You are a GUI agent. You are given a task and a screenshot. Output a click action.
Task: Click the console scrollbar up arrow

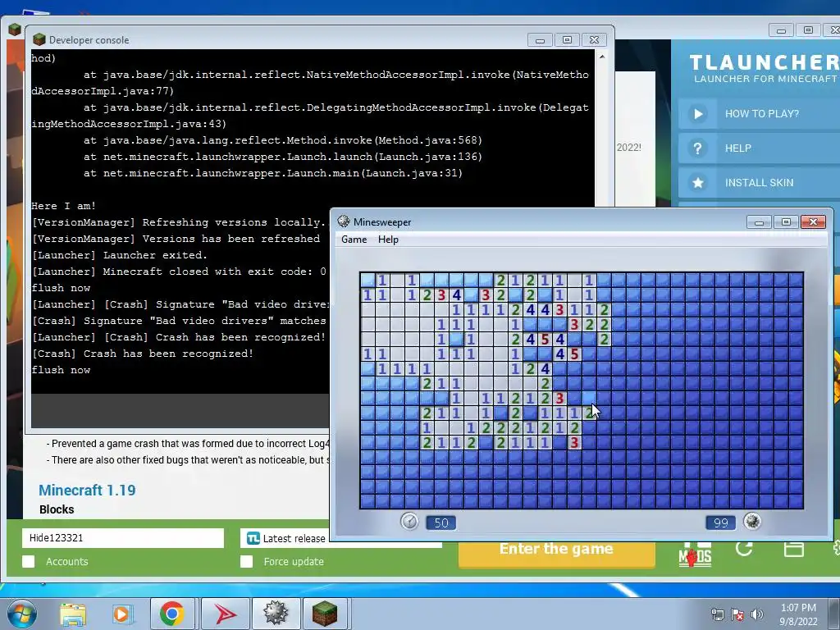pyautogui.click(x=602, y=57)
